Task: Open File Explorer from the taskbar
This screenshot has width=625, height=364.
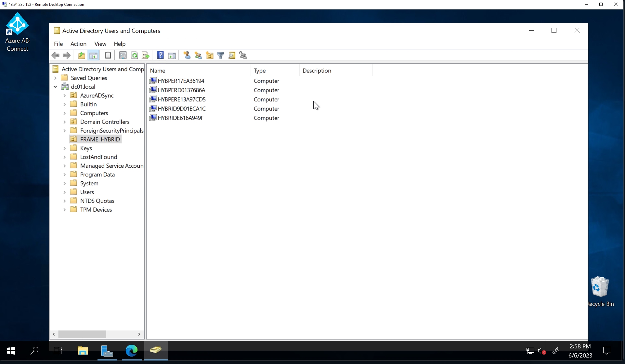Action: coord(83,351)
